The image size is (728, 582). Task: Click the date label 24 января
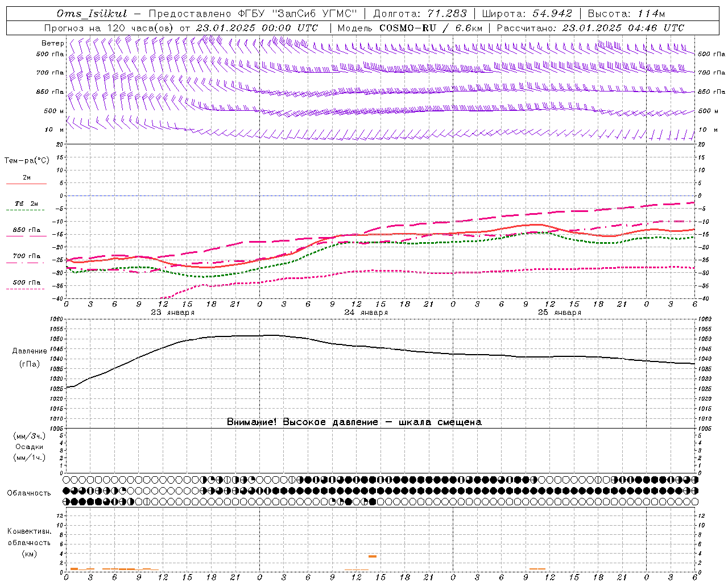tap(366, 313)
